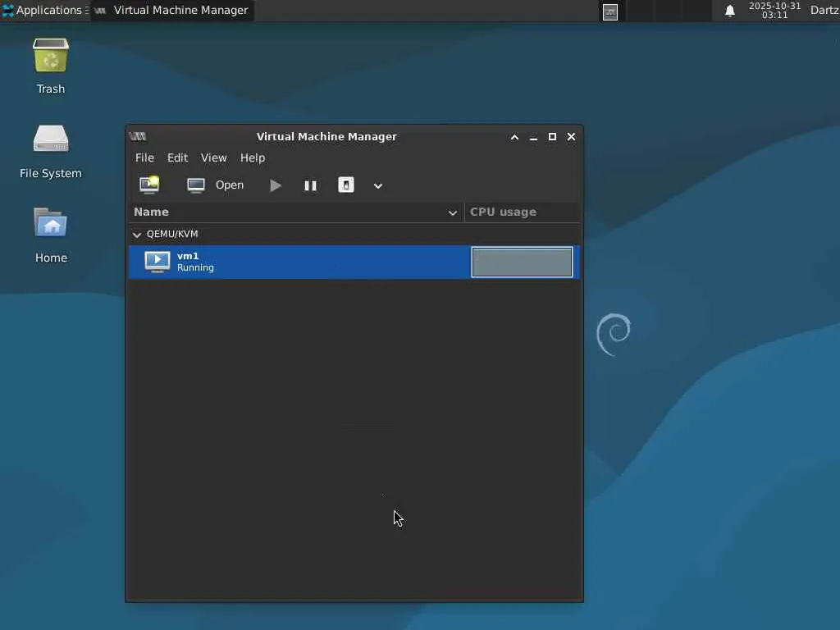
Task: Open the Edit menu
Action: 177,157
